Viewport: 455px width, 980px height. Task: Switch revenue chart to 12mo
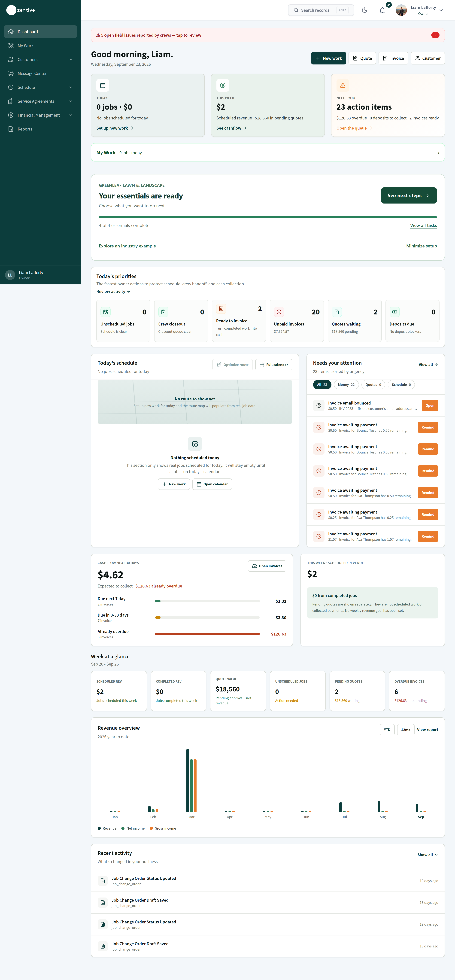point(406,730)
